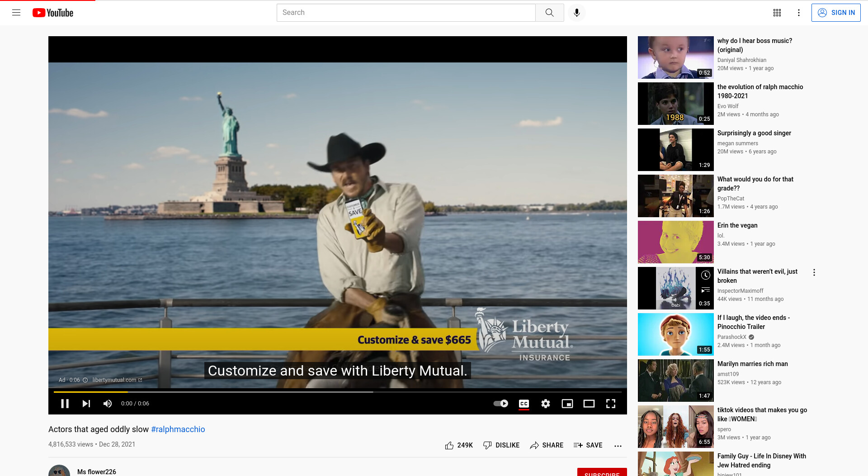Subscribe to Ms flower226 channel

pos(602,472)
